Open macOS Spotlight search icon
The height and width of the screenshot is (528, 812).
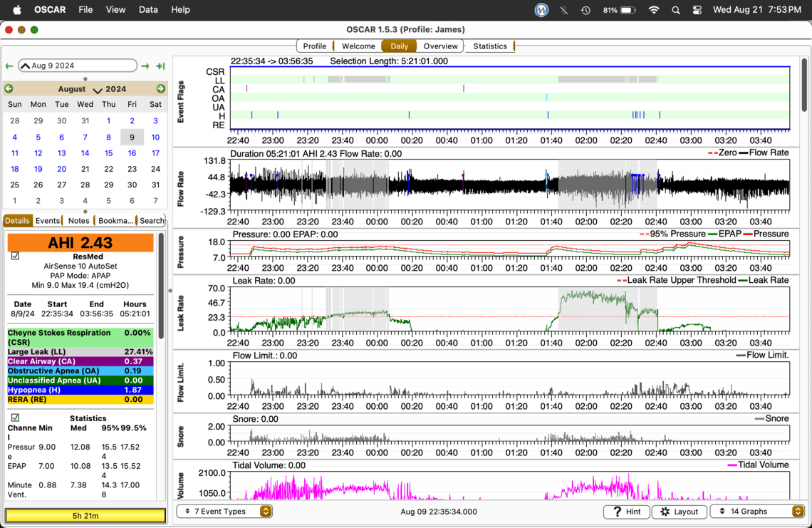tap(675, 10)
